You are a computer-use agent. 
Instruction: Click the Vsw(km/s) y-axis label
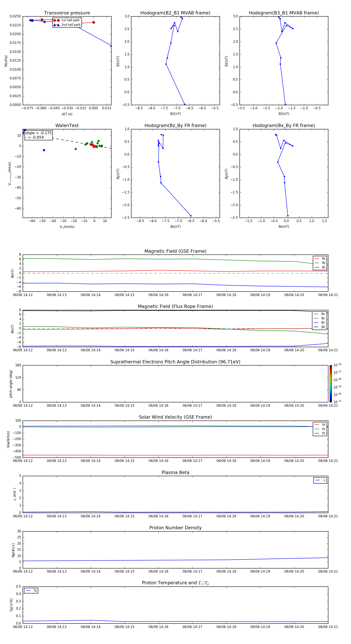(8, 439)
